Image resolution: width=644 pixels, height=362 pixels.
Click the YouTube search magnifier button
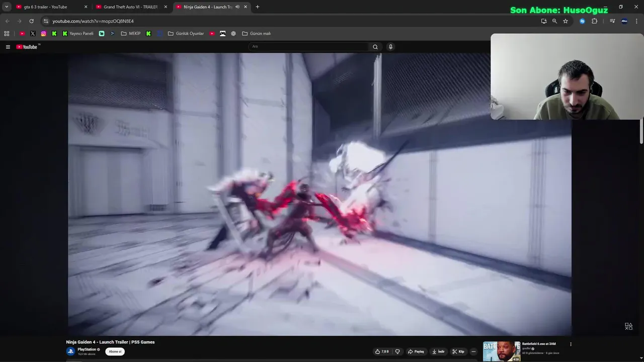point(375,47)
